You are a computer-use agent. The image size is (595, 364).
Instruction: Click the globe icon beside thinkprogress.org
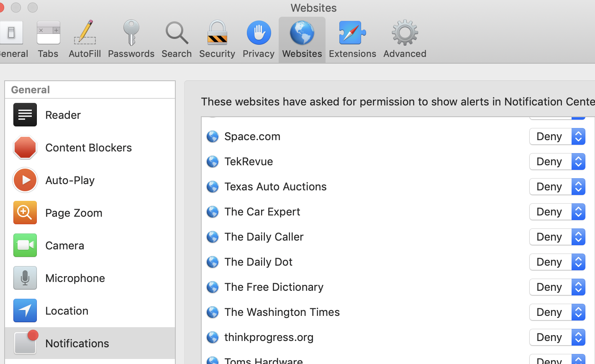(x=213, y=337)
